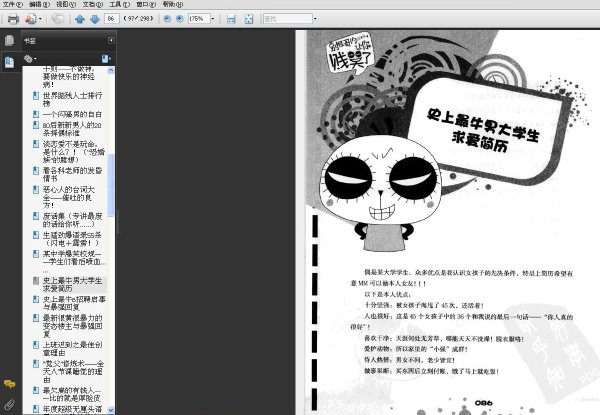The image size is (600, 415).
Task: Select bookmark 恶心人的台词大全
Action: coord(69,197)
